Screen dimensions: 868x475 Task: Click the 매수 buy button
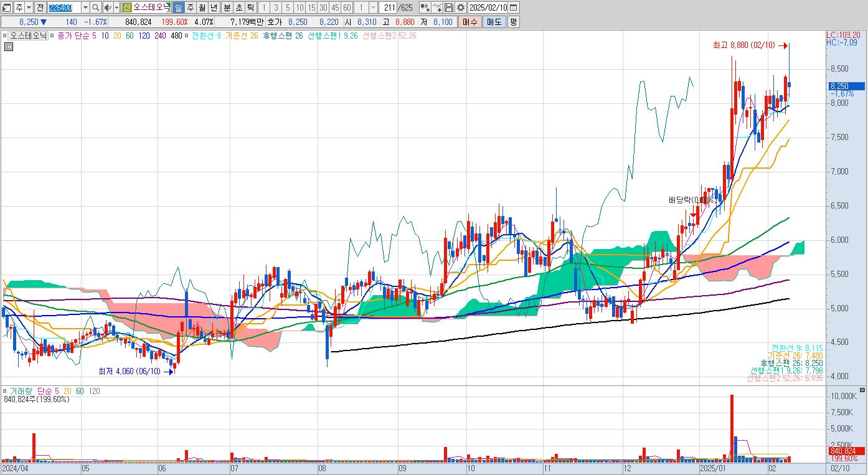point(469,22)
